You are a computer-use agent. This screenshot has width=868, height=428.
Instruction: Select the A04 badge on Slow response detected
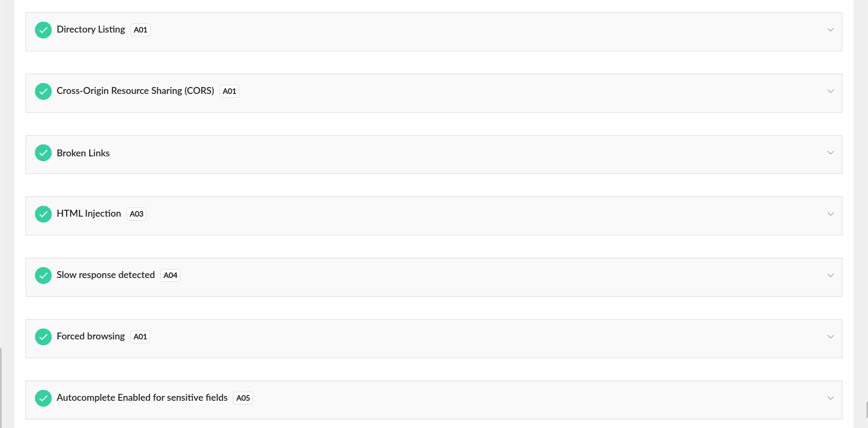pyautogui.click(x=170, y=275)
